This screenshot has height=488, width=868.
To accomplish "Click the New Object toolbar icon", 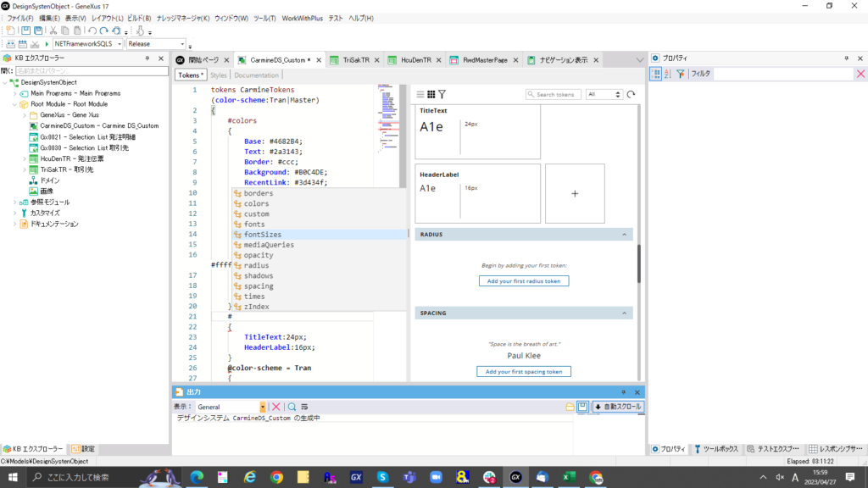I will 10,30.
